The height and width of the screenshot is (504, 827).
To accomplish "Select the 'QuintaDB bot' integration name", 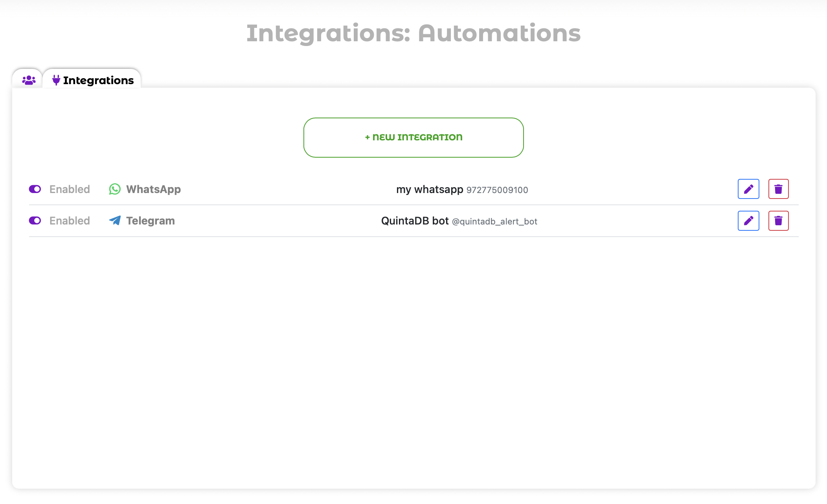I will tap(415, 221).
